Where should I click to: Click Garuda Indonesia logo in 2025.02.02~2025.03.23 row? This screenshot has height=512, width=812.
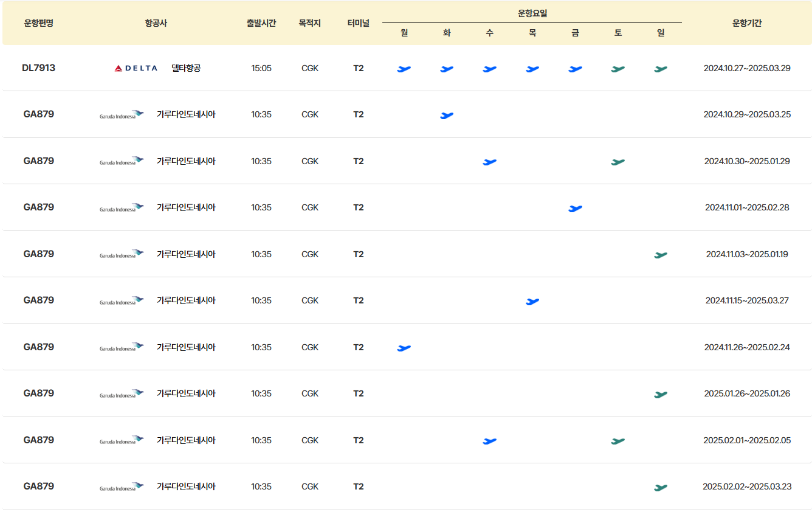tap(122, 486)
